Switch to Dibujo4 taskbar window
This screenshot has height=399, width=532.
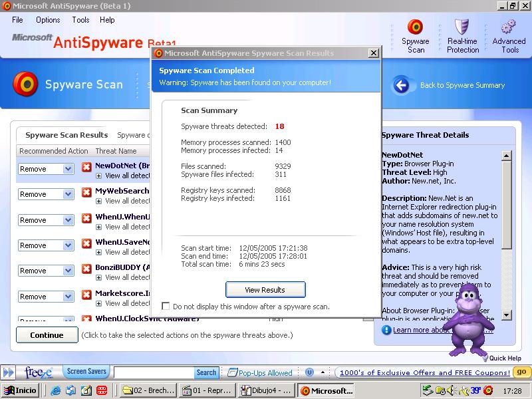coord(266,390)
